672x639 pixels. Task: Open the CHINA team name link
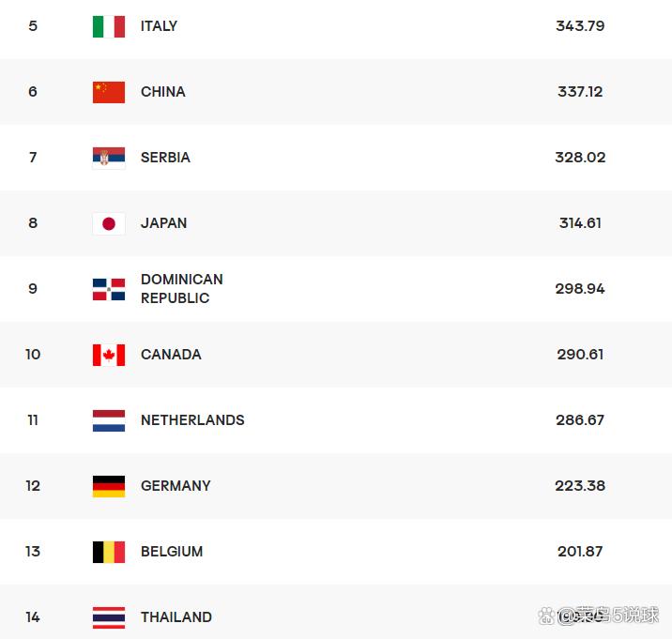[163, 92]
